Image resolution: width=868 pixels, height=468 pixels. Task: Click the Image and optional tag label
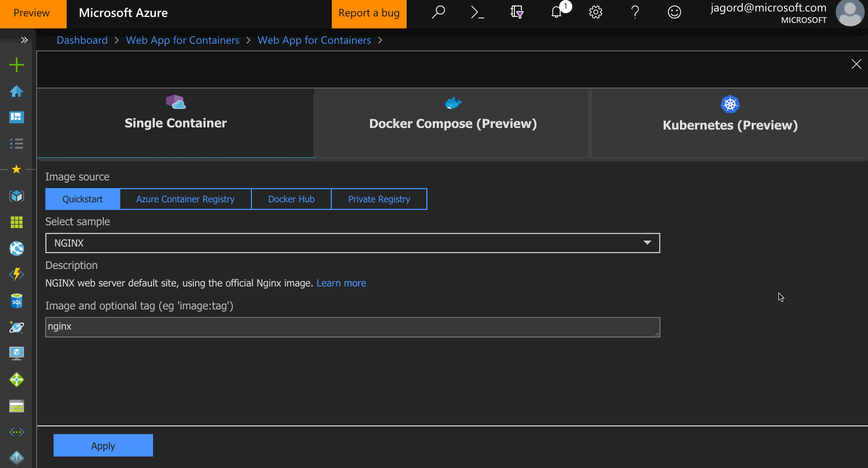coord(139,306)
